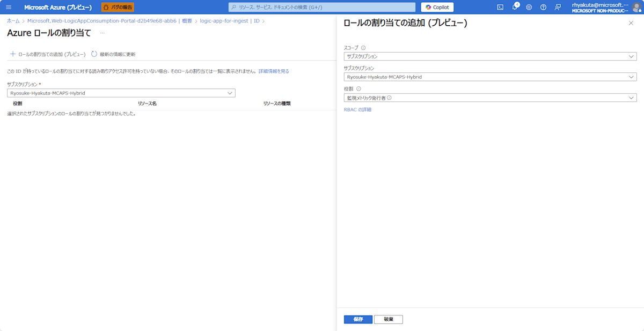Screen dimensions: 644x331
Task: Click the 最新の情報に更新 refresh button
Action: point(113,54)
